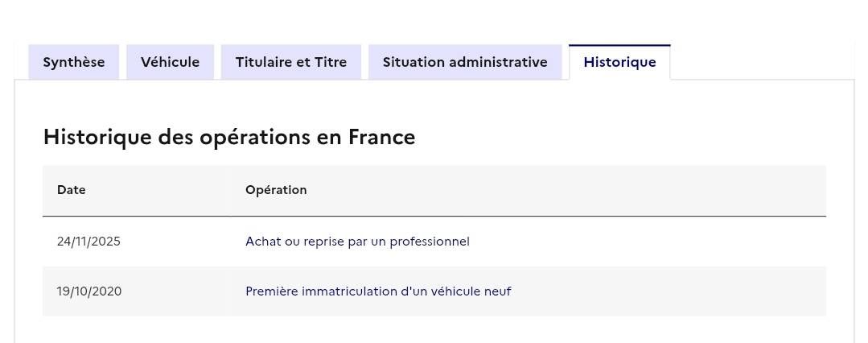The image size is (868, 343).
Task: Click the word "des" in the section heading
Action: tap(176, 138)
